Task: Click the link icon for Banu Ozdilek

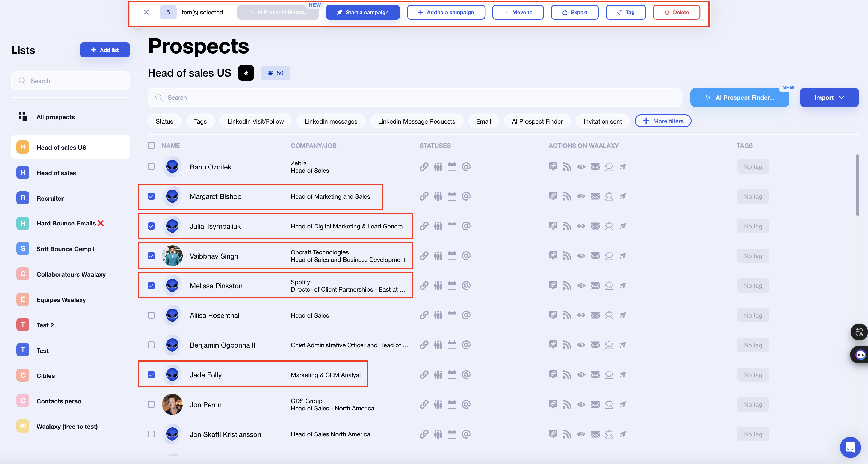Action: (x=424, y=166)
